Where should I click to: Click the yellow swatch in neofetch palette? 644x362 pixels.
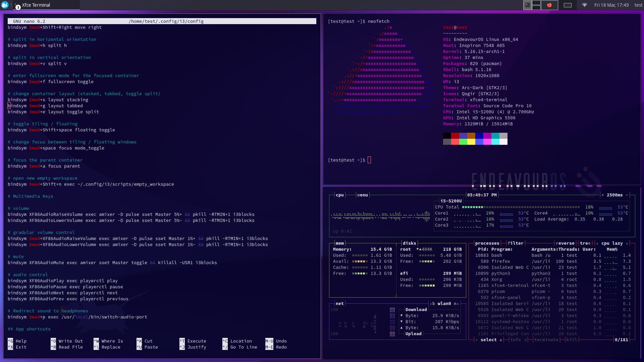coord(471,142)
